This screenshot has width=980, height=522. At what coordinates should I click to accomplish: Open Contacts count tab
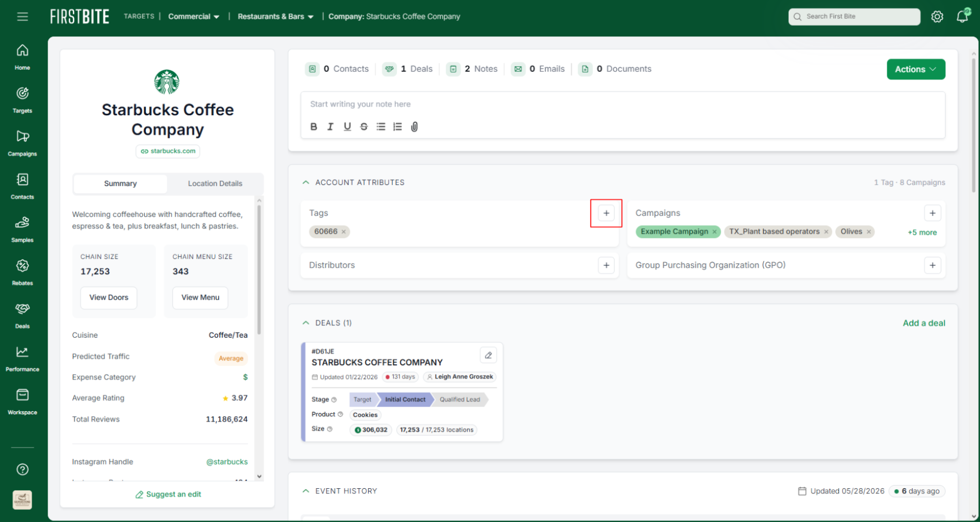tap(338, 69)
